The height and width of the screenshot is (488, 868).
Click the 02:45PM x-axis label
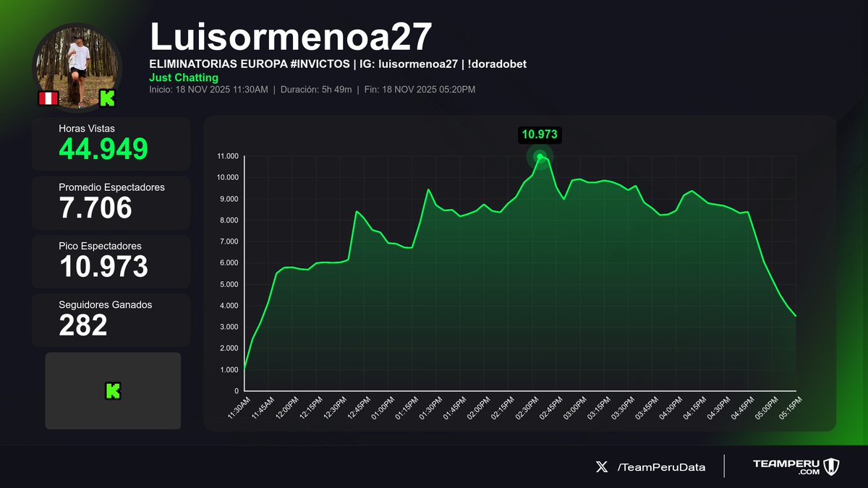(552, 407)
